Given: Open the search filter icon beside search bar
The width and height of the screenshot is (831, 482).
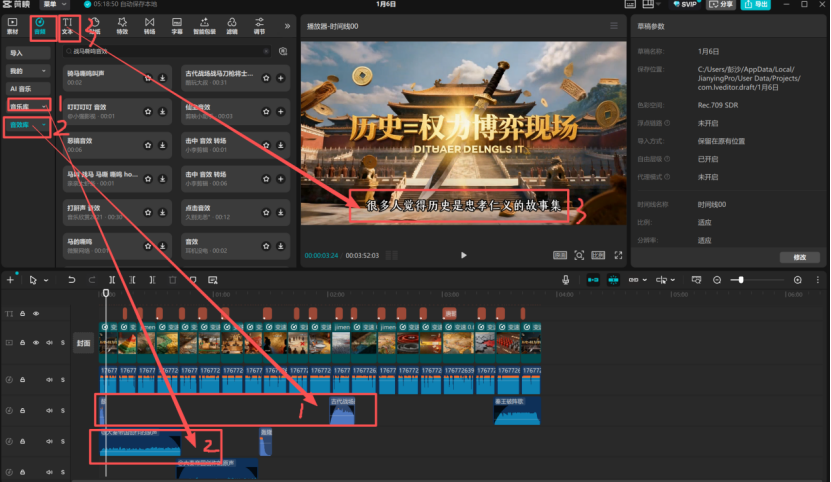Looking at the screenshot, I should coord(283,51).
